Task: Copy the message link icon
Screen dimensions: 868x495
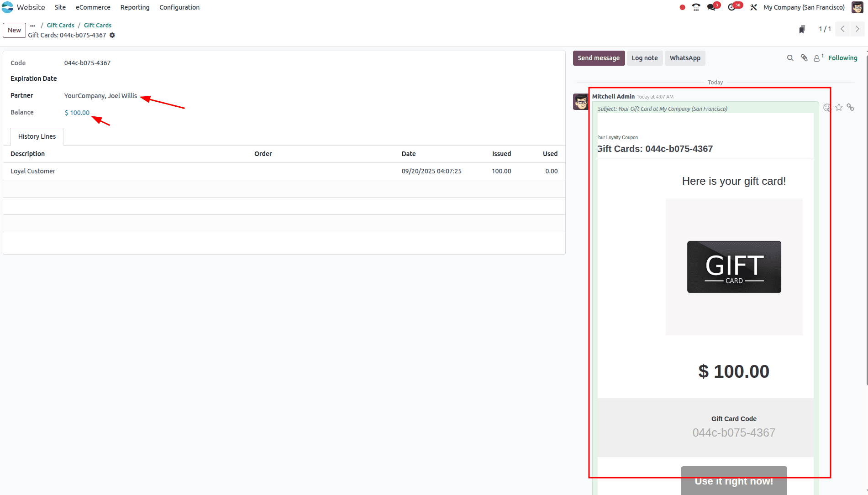Action: click(x=850, y=108)
